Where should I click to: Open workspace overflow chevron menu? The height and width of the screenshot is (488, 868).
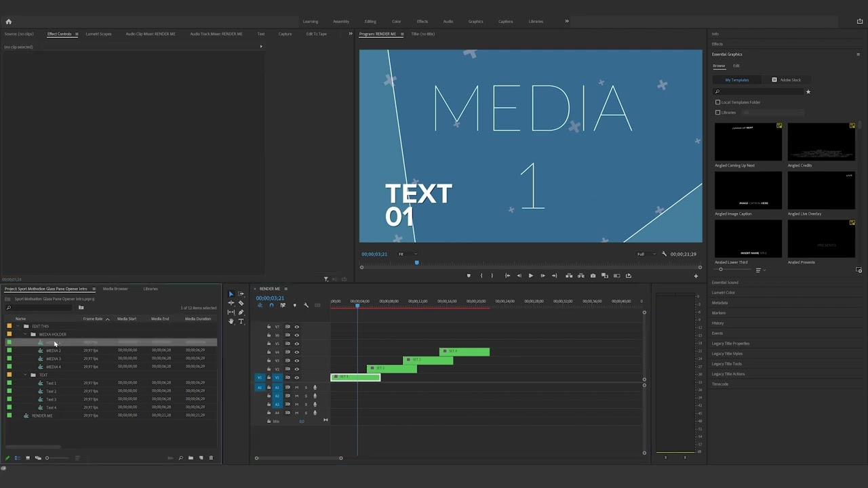567,21
